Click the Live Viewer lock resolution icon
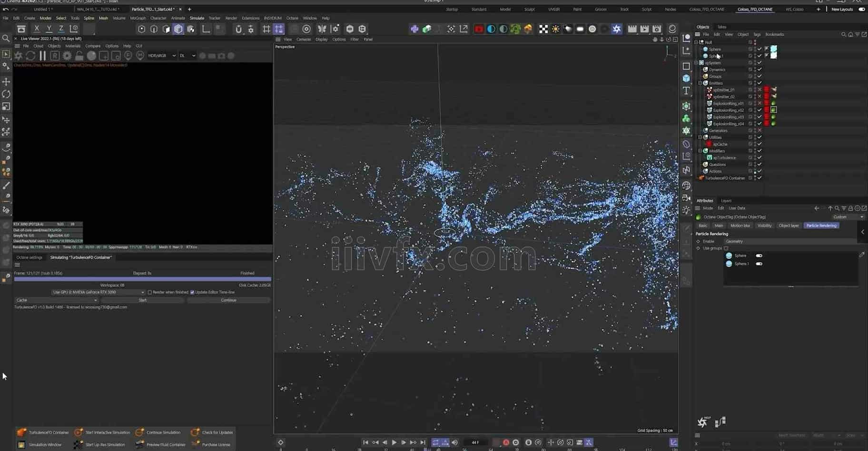Viewport: 868px width, 451px height. point(79,56)
